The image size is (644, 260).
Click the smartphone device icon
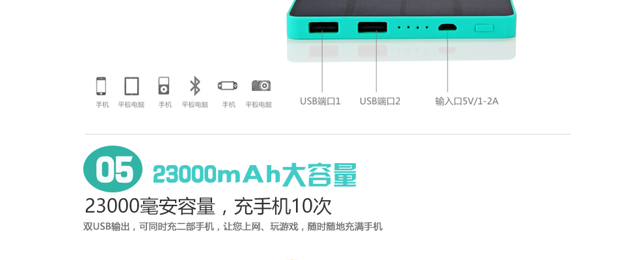(x=101, y=86)
